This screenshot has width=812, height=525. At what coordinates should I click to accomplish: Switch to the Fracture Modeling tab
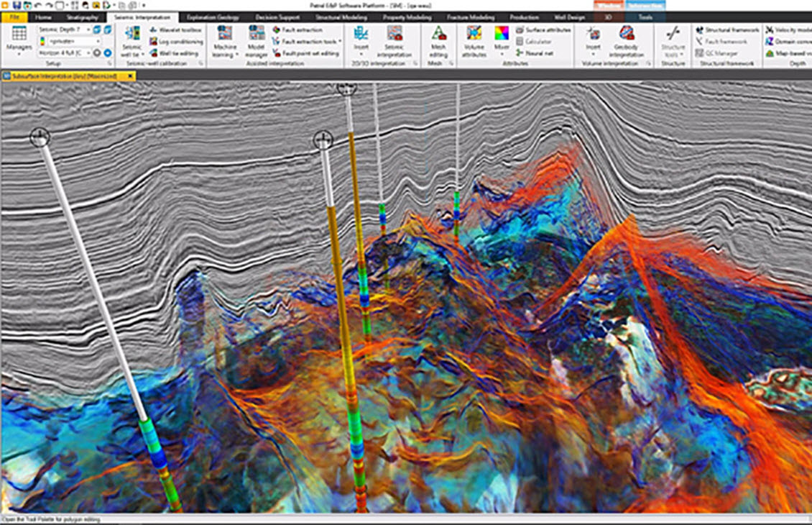pyautogui.click(x=470, y=17)
